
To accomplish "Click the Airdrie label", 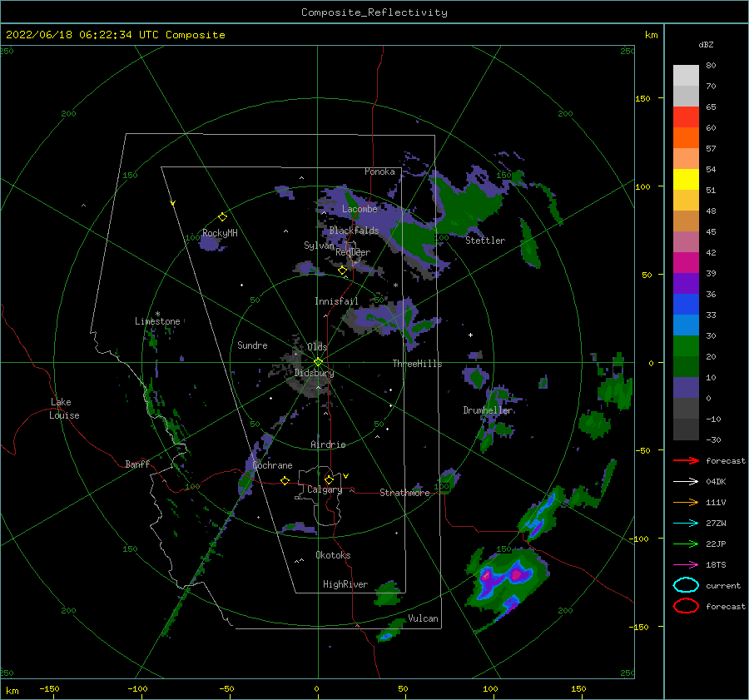I will click(328, 444).
